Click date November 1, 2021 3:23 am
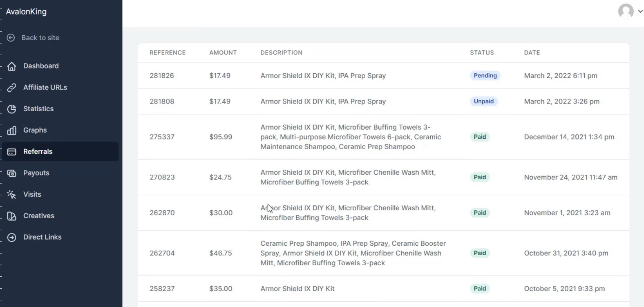The height and width of the screenshot is (307, 644). (x=567, y=213)
